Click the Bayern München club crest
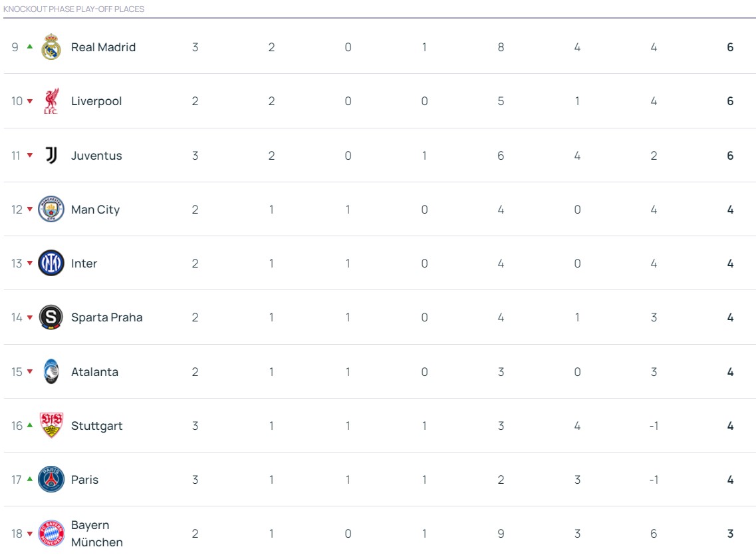This screenshot has width=756, height=555. point(51,534)
